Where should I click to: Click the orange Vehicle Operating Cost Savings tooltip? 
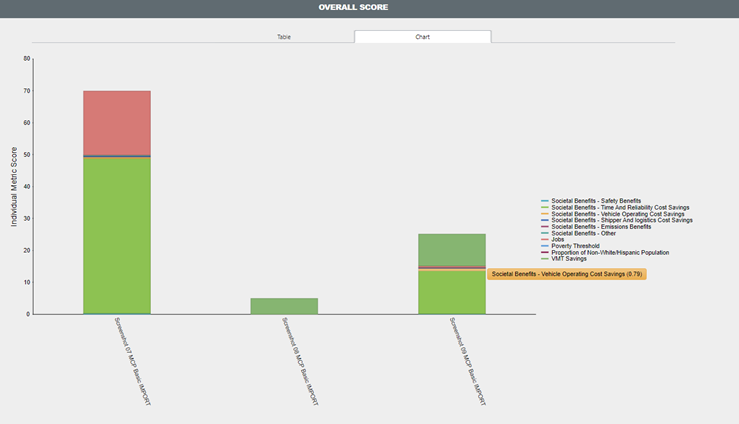pyautogui.click(x=567, y=274)
